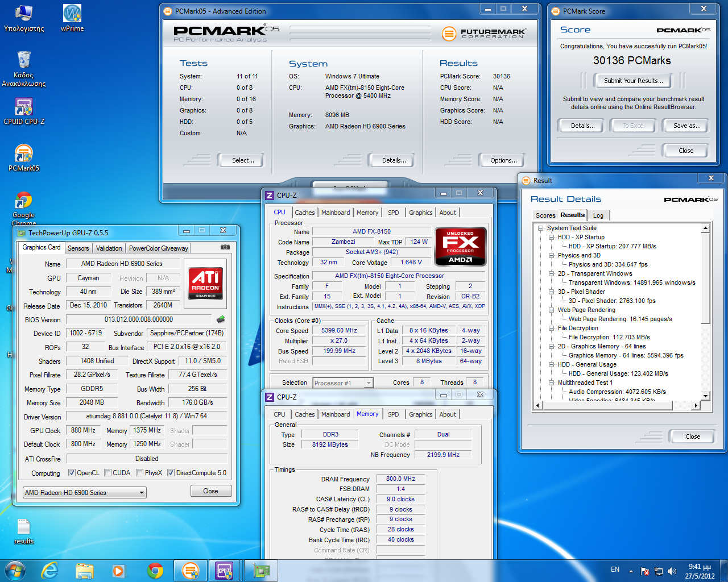The height and width of the screenshot is (582, 728).
Task: Open the network icon in system tray
Action: 659,571
